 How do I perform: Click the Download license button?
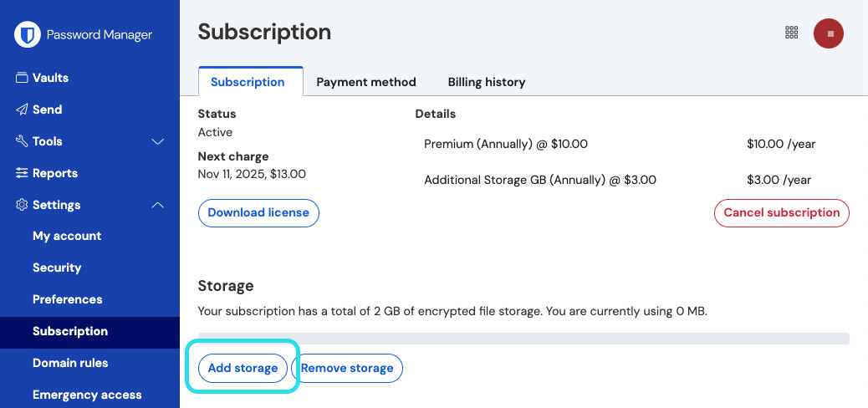(x=258, y=212)
